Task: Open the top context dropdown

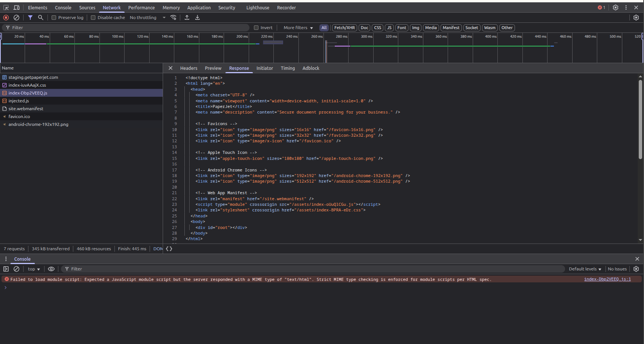Action: (34, 269)
